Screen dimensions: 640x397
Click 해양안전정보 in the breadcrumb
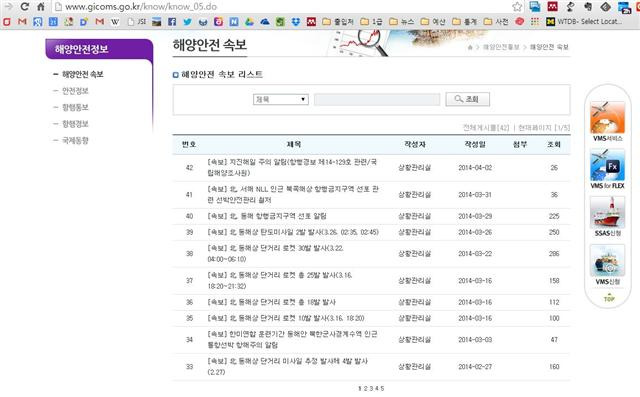501,47
